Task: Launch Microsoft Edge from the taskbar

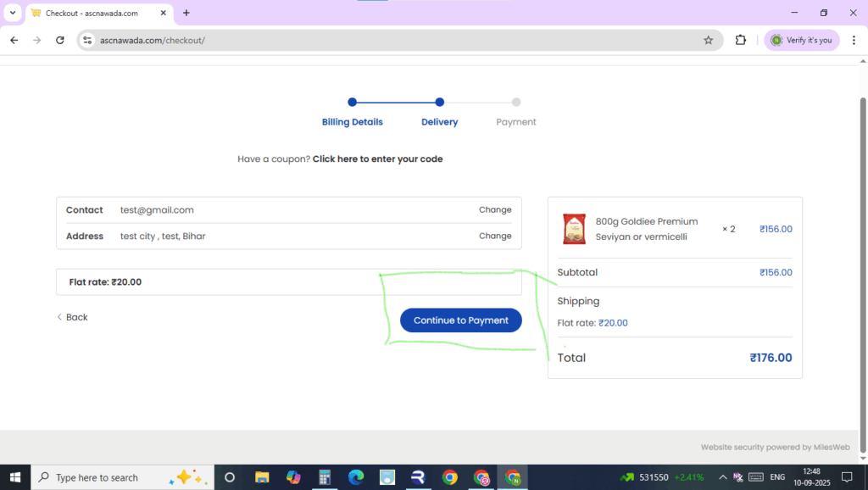Action: click(x=356, y=477)
